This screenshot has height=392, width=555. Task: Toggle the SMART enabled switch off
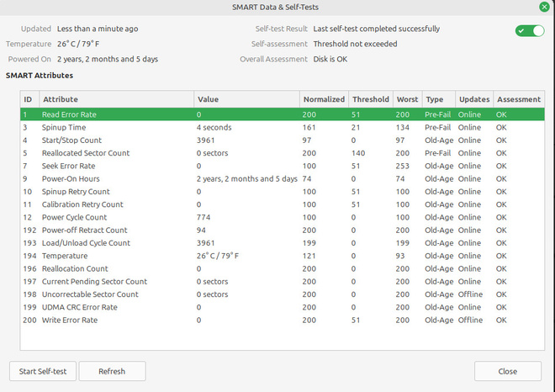coord(530,31)
